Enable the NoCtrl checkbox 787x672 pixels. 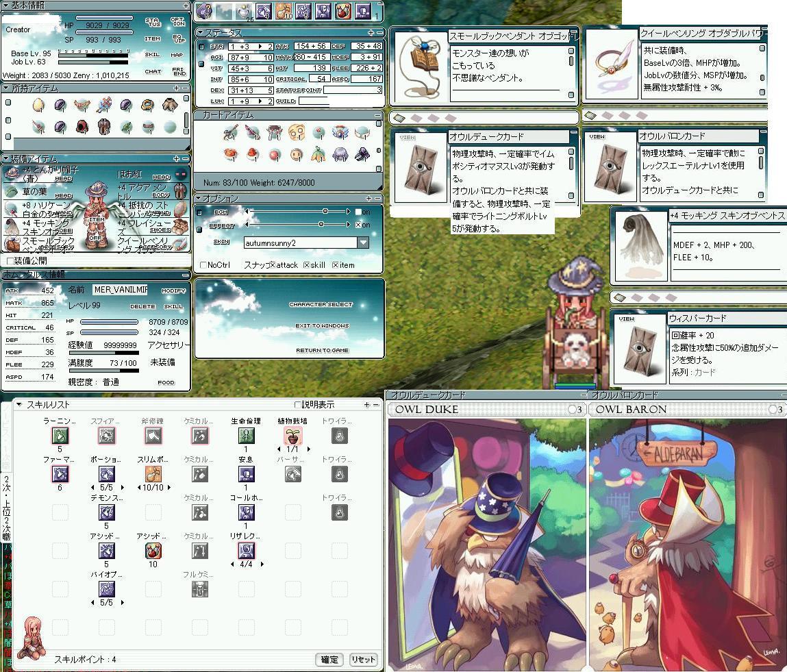pos(203,265)
